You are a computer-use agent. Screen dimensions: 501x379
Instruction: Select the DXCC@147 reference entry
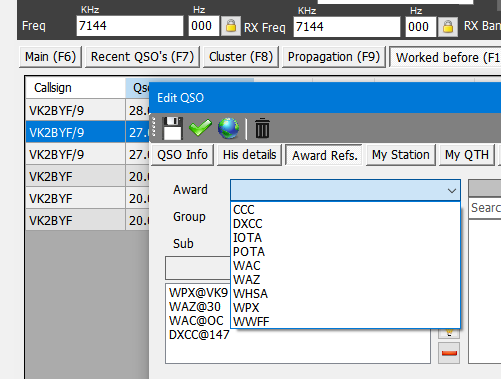(x=199, y=335)
